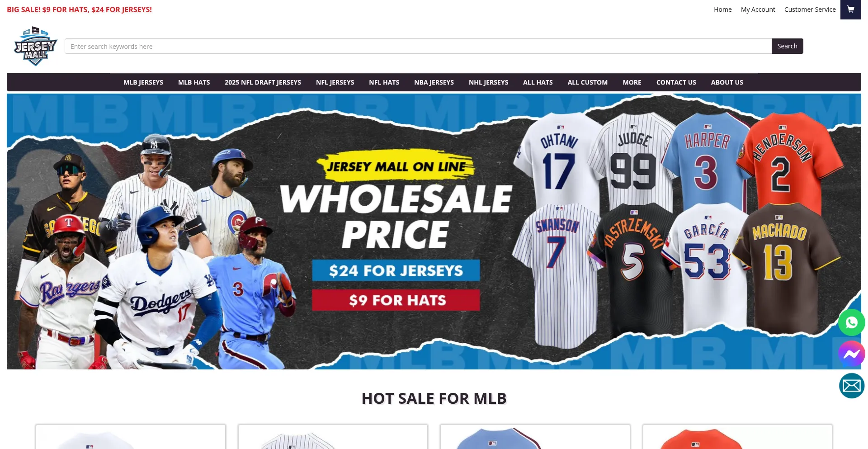
Task: Expand the ALL CUSTOM menu
Action: (x=588, y=82)
